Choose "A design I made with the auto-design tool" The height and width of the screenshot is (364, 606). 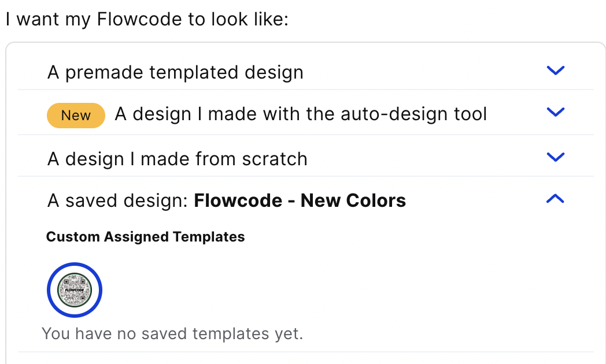tap(301, 114)
